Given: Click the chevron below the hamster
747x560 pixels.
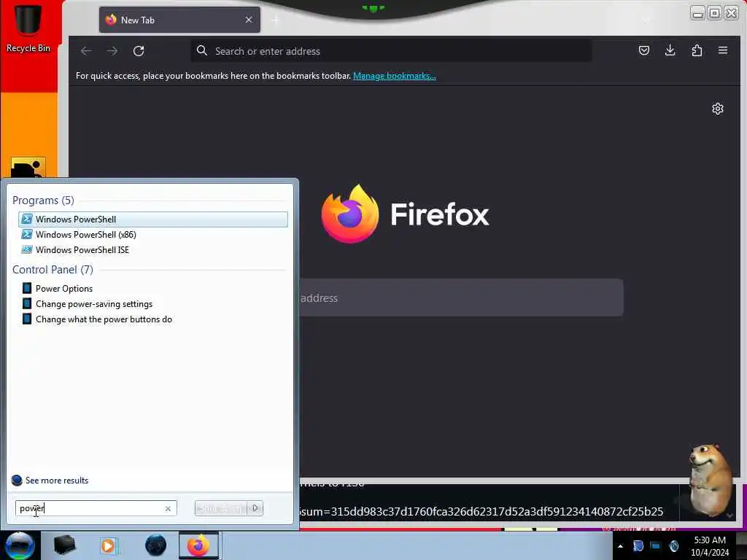Looking at the screenshot, I should pyautogui.click(x=729, y=516).
